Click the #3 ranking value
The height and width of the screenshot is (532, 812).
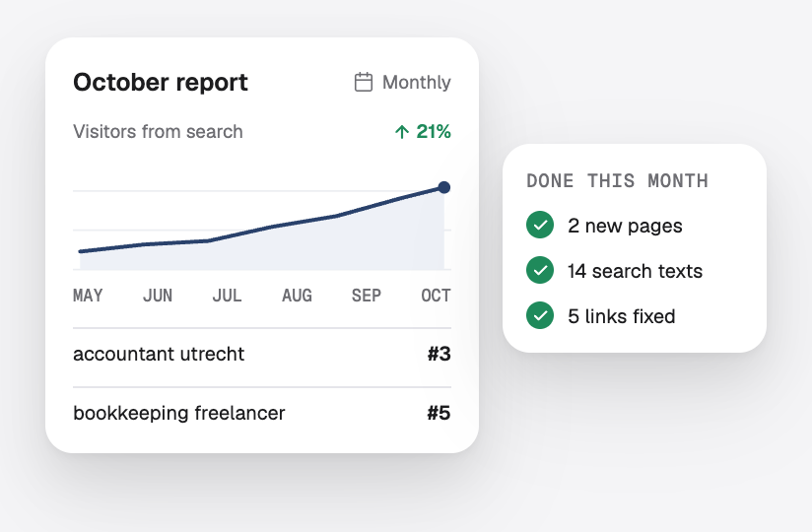pyautogui.click(x=440, y=354)
